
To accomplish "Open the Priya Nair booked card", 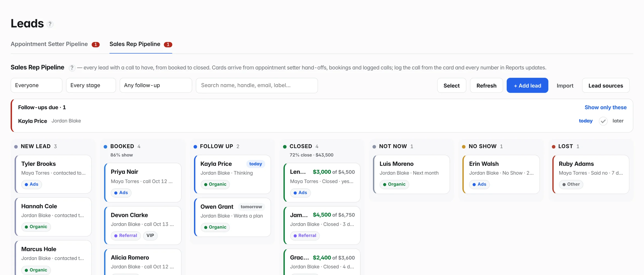I will tap(143, 182).
